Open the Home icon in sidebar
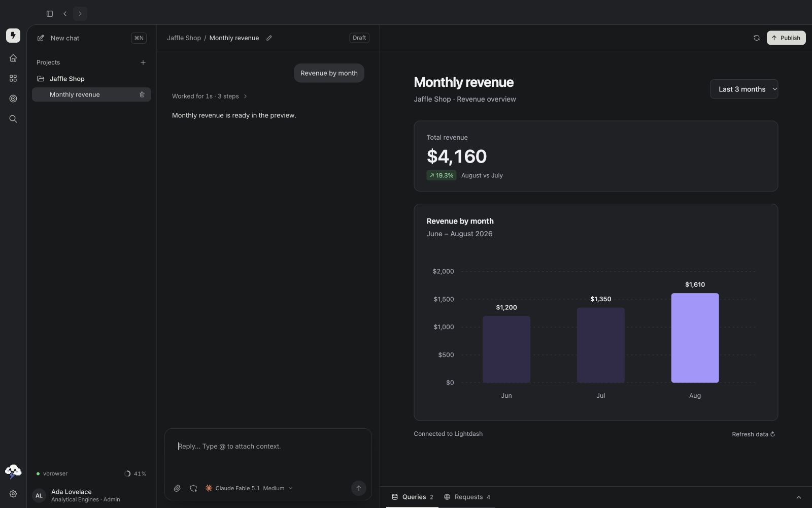The width and height of the screenshot is (812, 508). pos(13,58)
